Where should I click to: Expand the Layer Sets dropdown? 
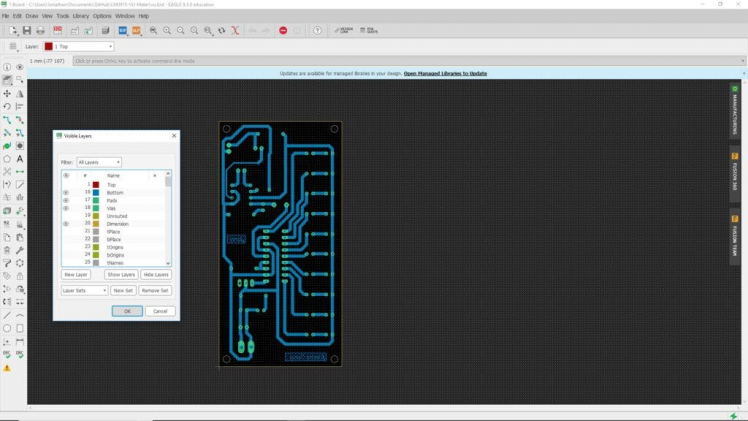point(84,290)
